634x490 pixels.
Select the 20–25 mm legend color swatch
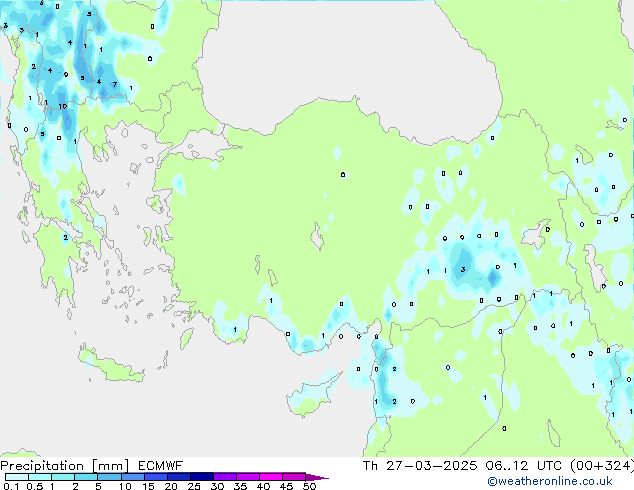click(x=178, y=477)
